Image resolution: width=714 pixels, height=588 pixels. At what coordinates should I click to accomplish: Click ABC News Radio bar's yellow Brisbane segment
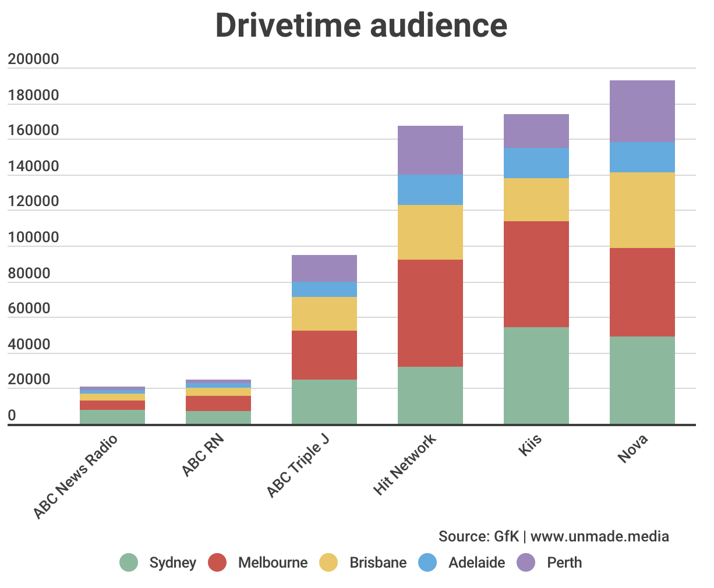112,397
